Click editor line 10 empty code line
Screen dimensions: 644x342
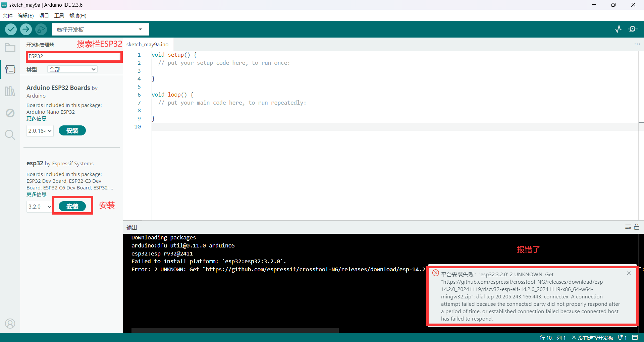[394, 127]
